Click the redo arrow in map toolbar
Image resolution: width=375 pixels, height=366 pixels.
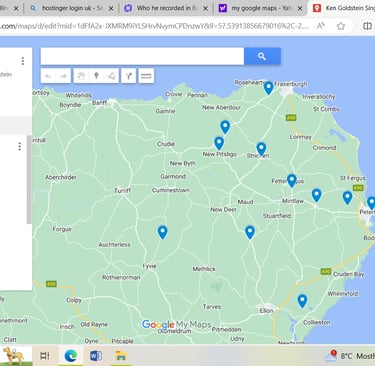(x=63, y=76)
